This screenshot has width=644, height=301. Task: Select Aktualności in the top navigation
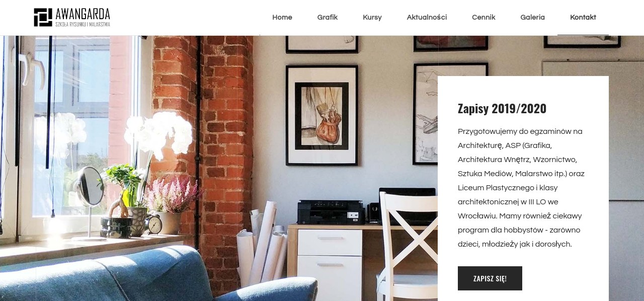427,17
